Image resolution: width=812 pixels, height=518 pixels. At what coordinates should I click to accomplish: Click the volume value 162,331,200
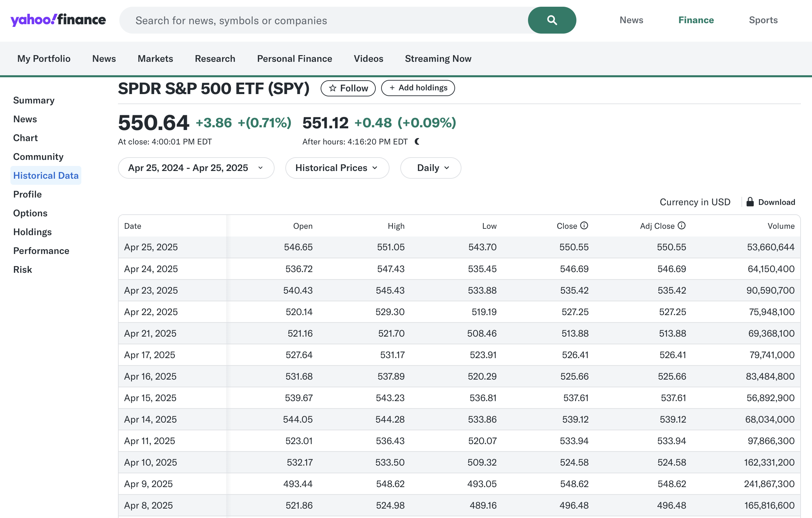coord(769,462)
